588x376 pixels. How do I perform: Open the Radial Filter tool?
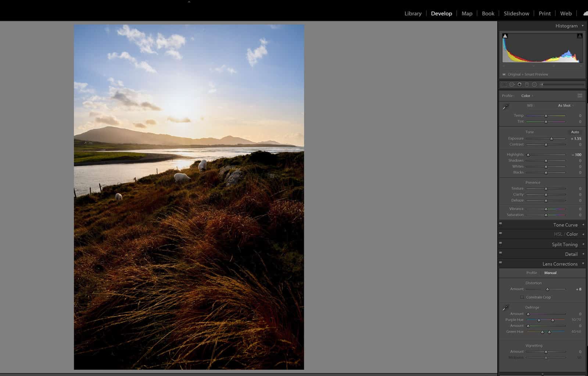point(535,84)
